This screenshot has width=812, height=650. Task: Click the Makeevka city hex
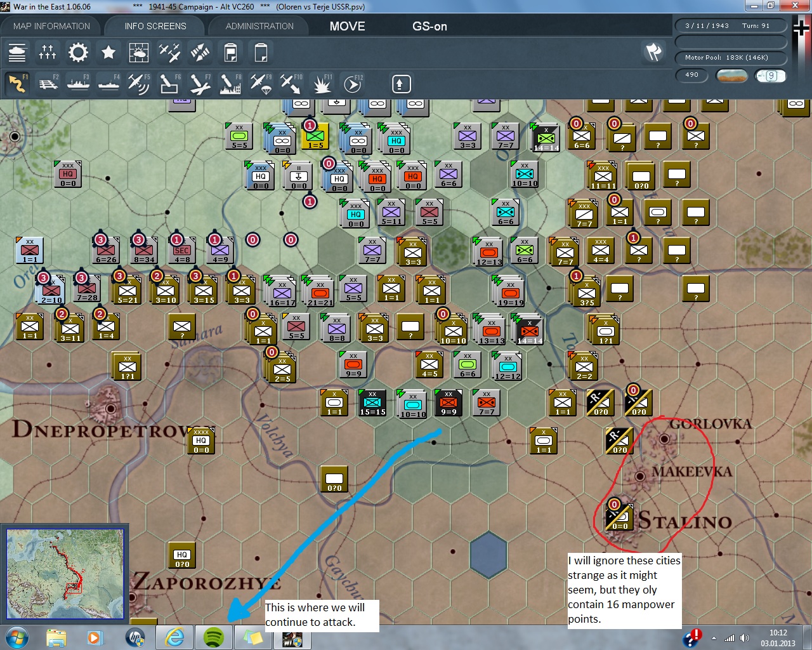point(639,475)
